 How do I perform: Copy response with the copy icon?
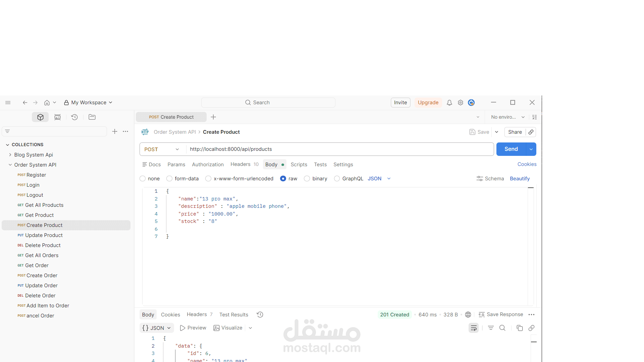[520, 328]
